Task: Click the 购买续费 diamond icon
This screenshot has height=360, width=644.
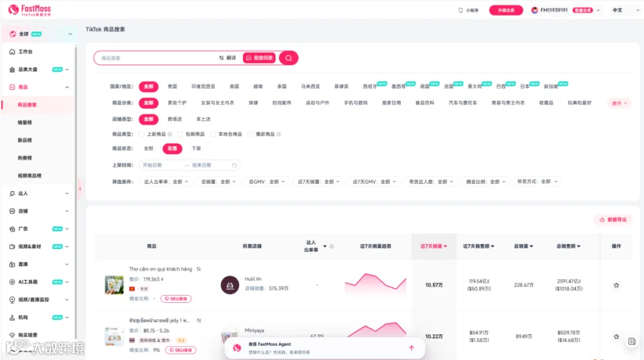Action: (12, 335)
